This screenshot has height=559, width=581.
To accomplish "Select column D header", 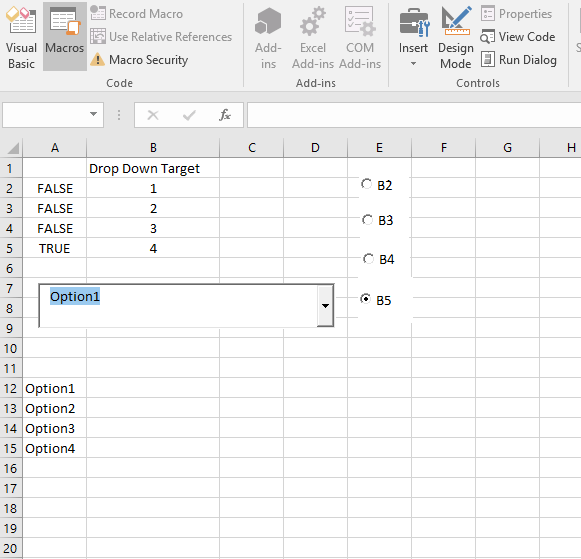I will coord(315,148).
